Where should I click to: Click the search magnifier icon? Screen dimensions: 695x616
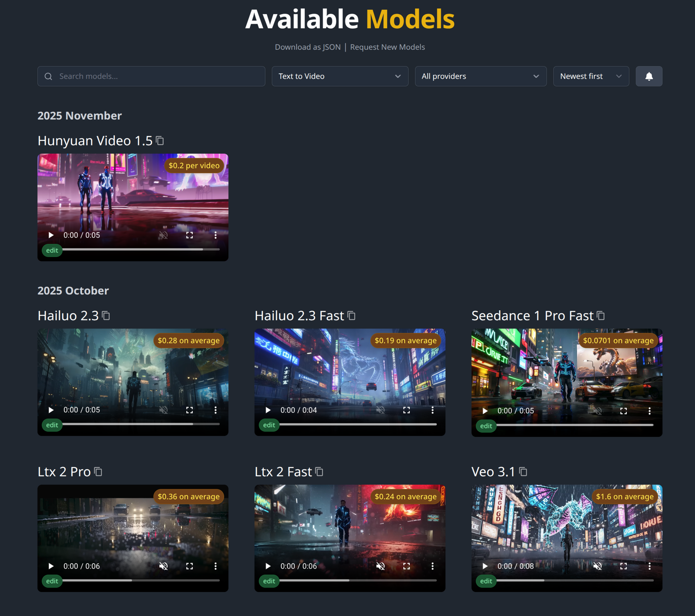49,76
